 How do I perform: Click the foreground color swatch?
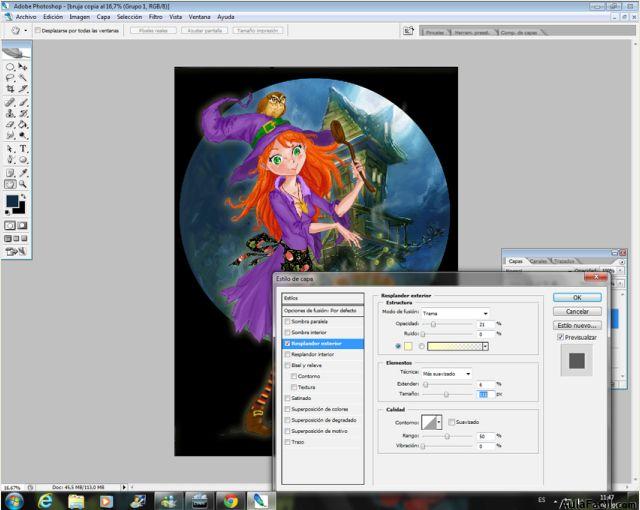click(x=12, y=201)
